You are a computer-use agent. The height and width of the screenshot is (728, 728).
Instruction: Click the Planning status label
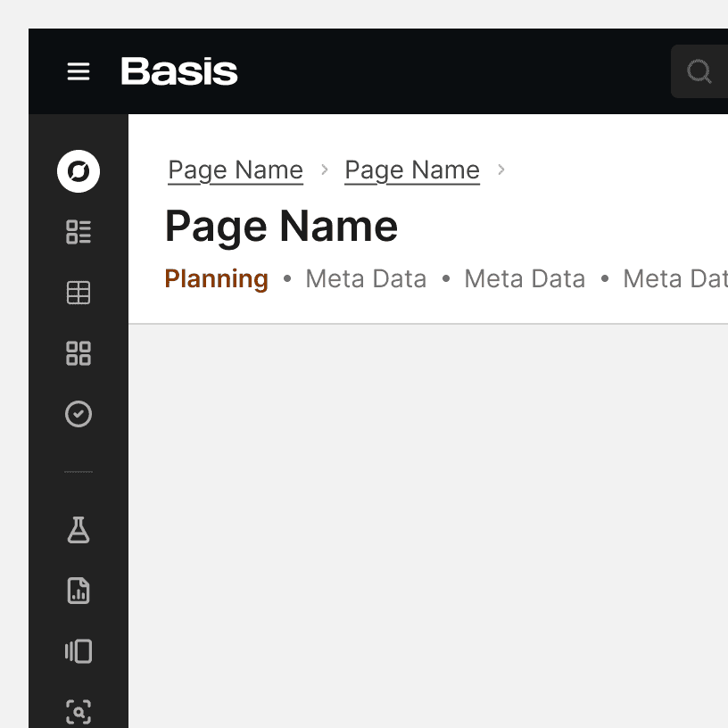[x=217, y=279]
